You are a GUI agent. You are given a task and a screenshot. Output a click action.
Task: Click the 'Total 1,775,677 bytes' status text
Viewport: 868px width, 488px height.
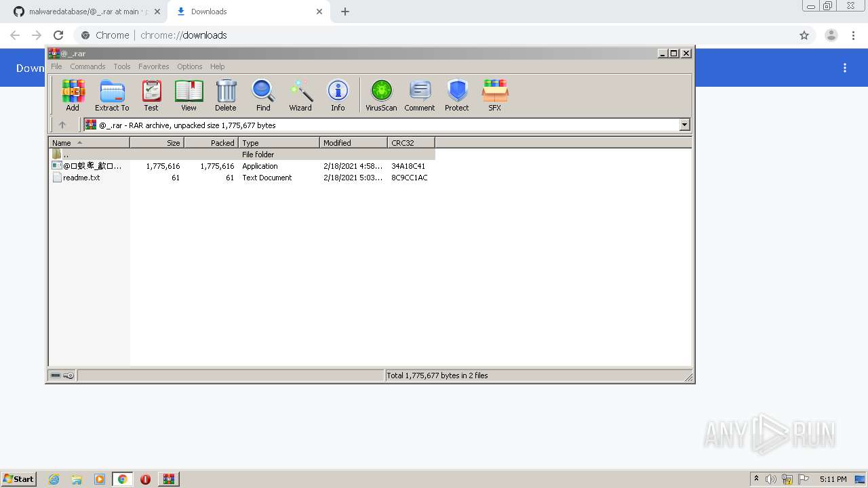[x=437, y=375]
